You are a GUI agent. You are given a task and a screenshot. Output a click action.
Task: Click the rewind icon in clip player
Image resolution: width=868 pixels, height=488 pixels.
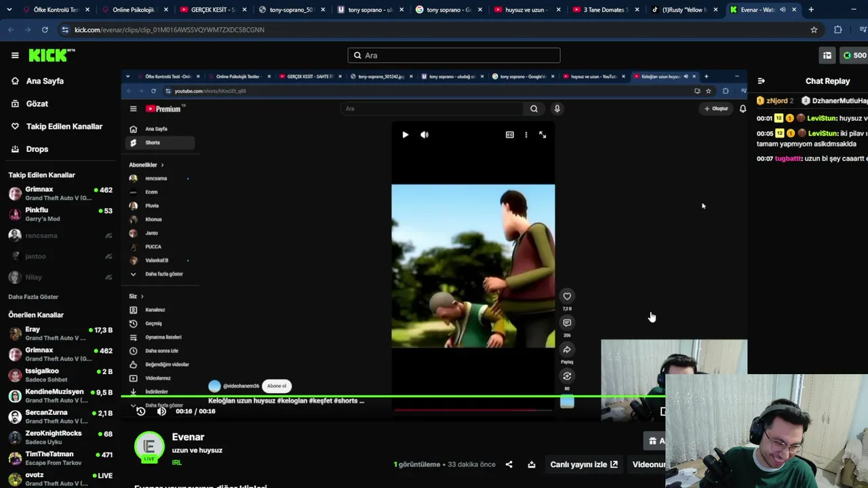click(141, 411)
